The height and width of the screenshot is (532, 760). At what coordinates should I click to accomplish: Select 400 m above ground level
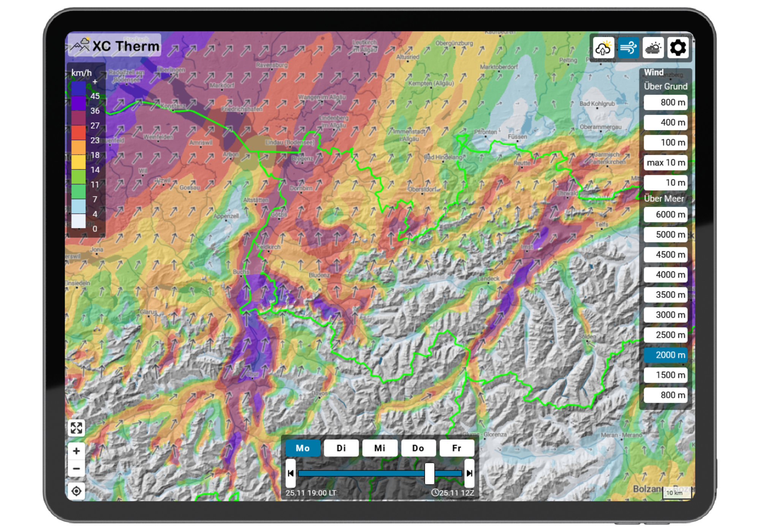point(666,122)
